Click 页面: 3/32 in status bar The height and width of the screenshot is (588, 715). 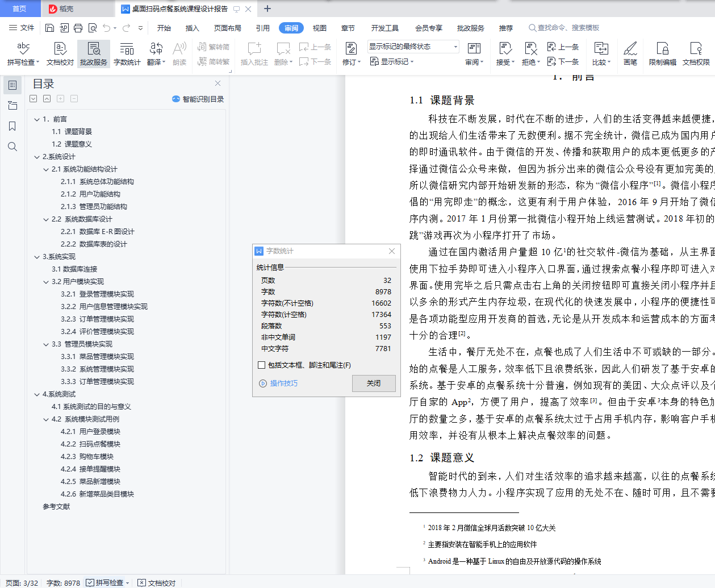coord(22,583)
